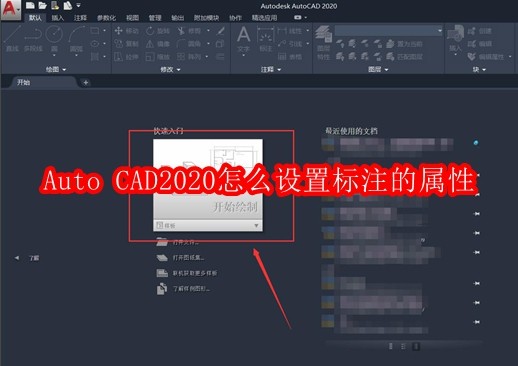Expand the 绘图 panel flyout
This screenshot has height=366, width=518.
pyautogui.click(x=56, y=69)
